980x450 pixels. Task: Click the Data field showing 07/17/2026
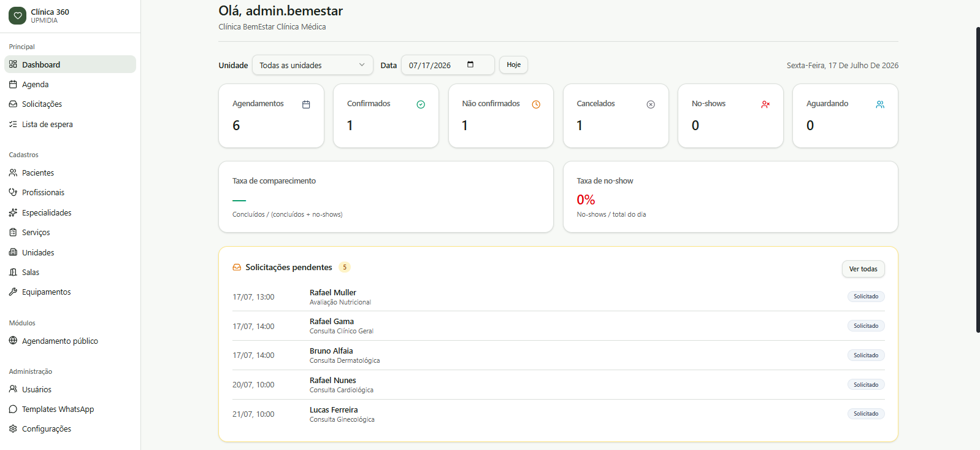click(448, 65)
